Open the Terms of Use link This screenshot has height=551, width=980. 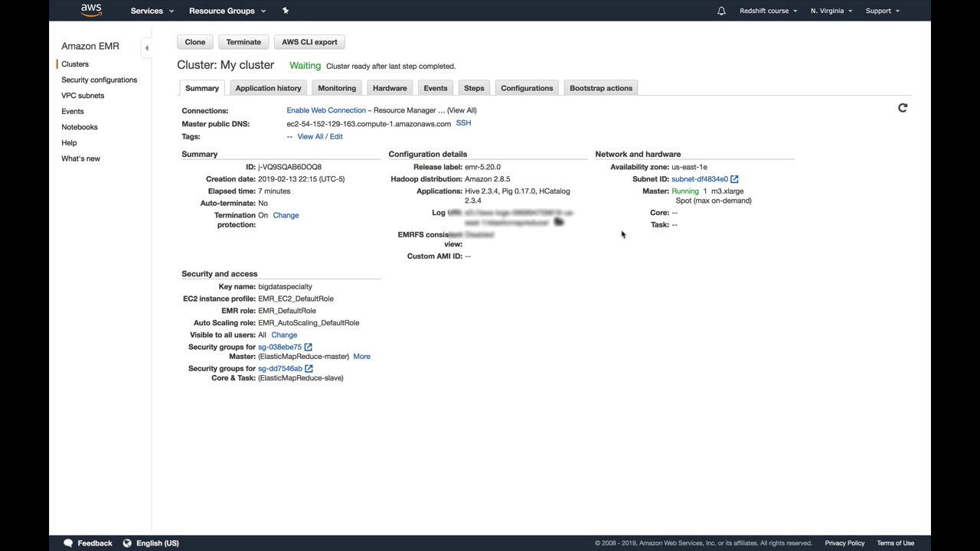896,543
